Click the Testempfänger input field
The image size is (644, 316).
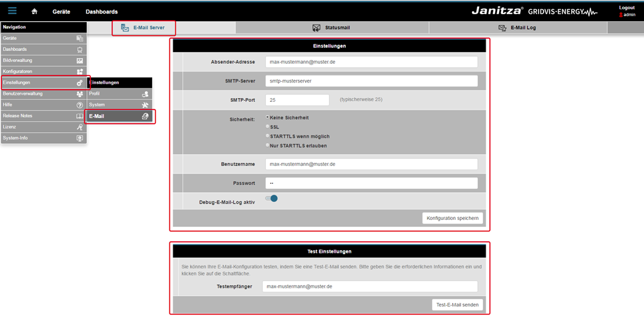pyautogui.click(x=370, y=286)
